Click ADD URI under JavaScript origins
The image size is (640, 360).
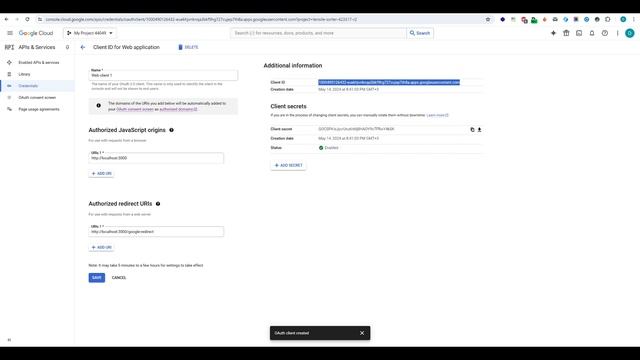[x=101, y=173]
